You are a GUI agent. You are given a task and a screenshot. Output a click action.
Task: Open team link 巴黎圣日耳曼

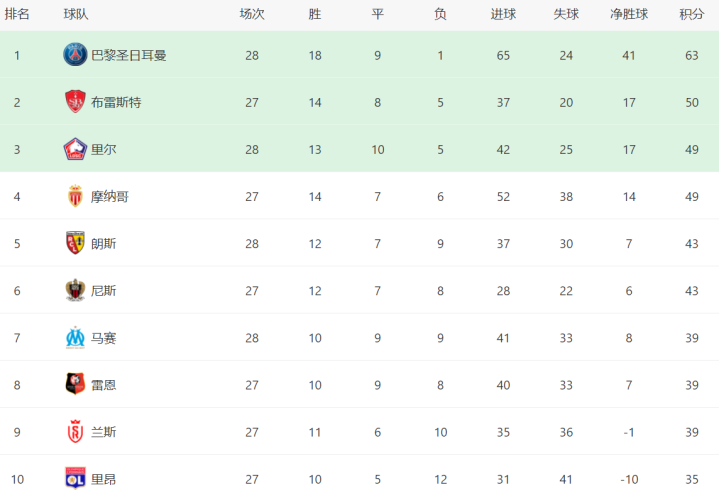click(x=128, y=55)
